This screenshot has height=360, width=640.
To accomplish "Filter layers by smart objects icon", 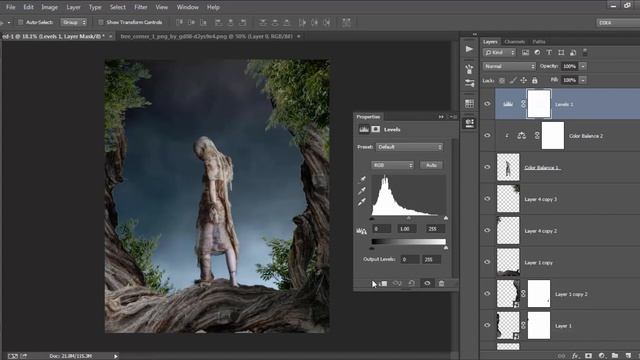I will [x=573, y=53].
